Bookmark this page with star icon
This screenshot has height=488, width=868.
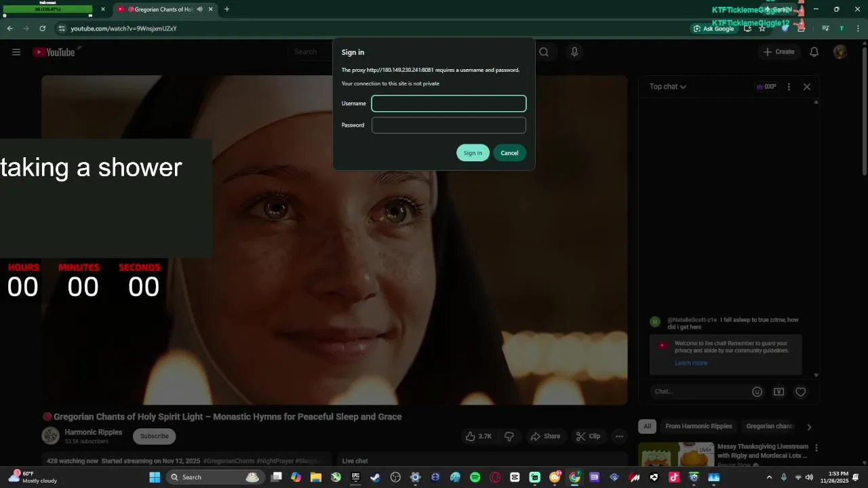coord(762,28)
